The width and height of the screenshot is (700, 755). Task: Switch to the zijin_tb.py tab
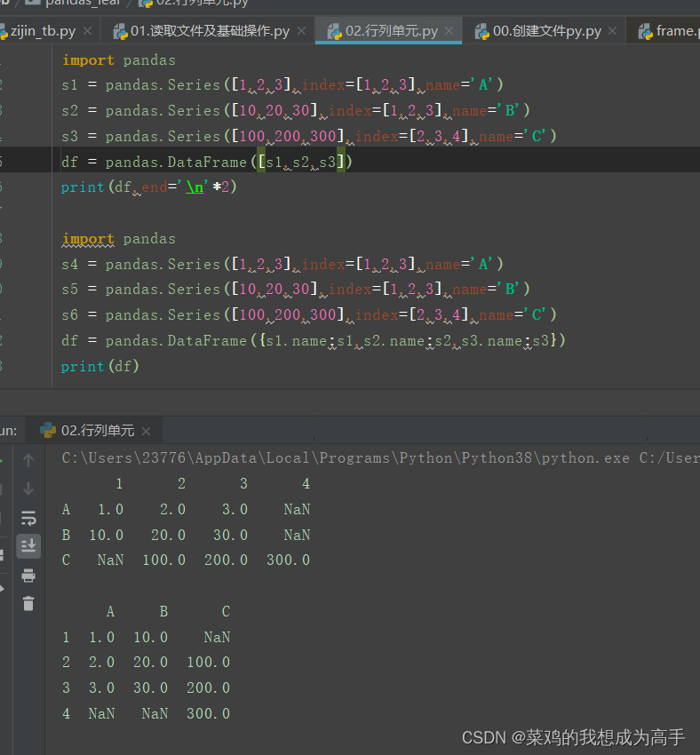tap(41, 31)
